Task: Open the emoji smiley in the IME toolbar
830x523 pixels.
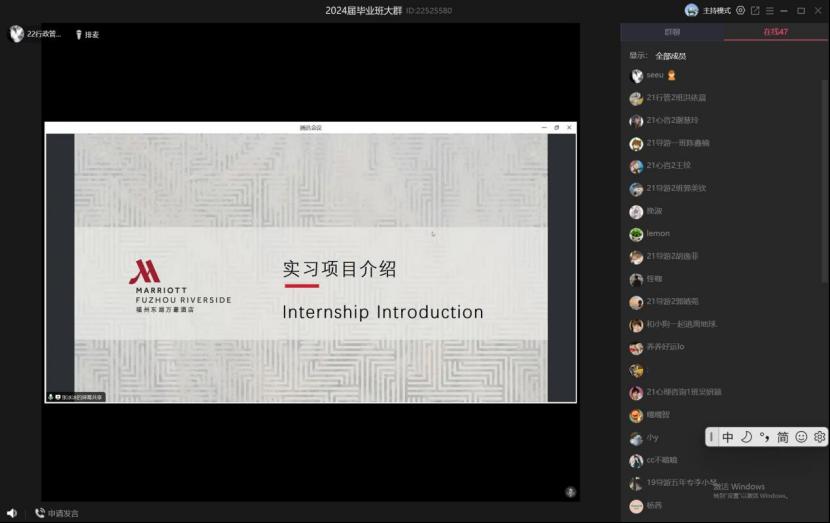Action: coord(801,437)
